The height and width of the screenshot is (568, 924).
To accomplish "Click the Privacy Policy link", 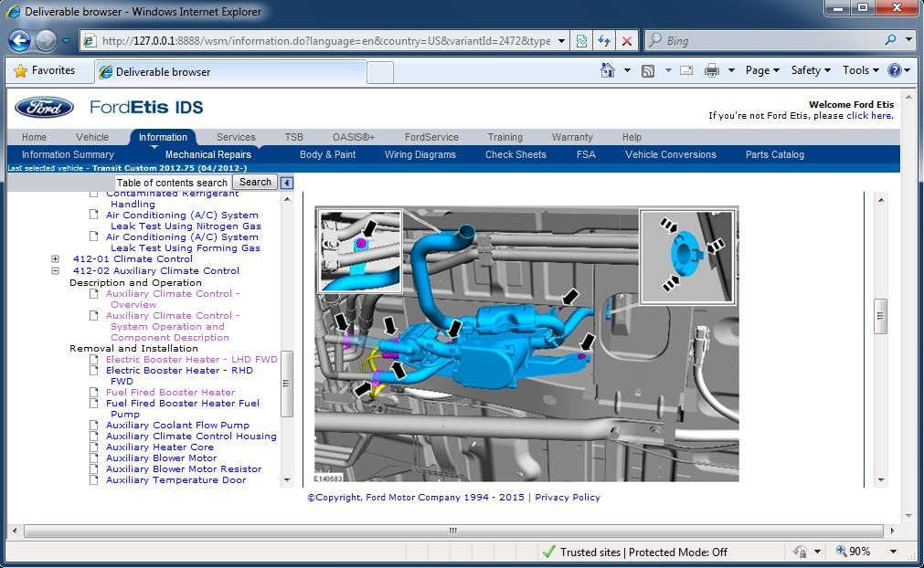I will pos(568,498).
